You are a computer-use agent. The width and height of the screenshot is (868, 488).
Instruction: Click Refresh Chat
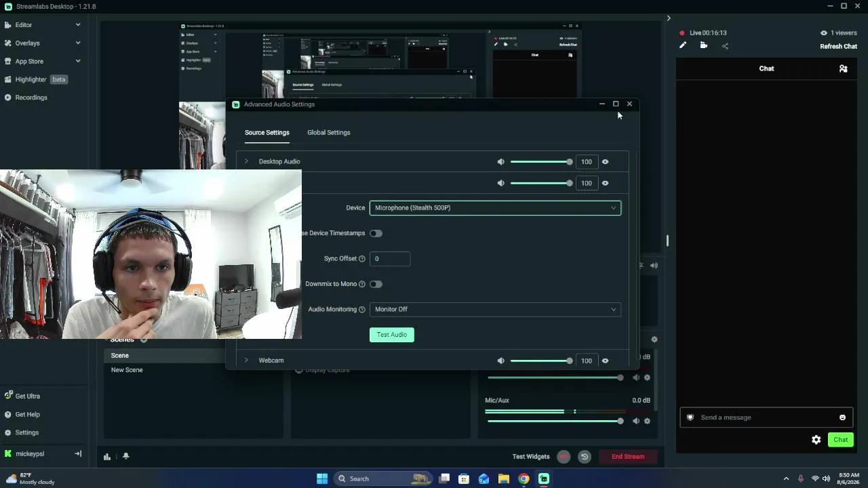tap(839, 47)
